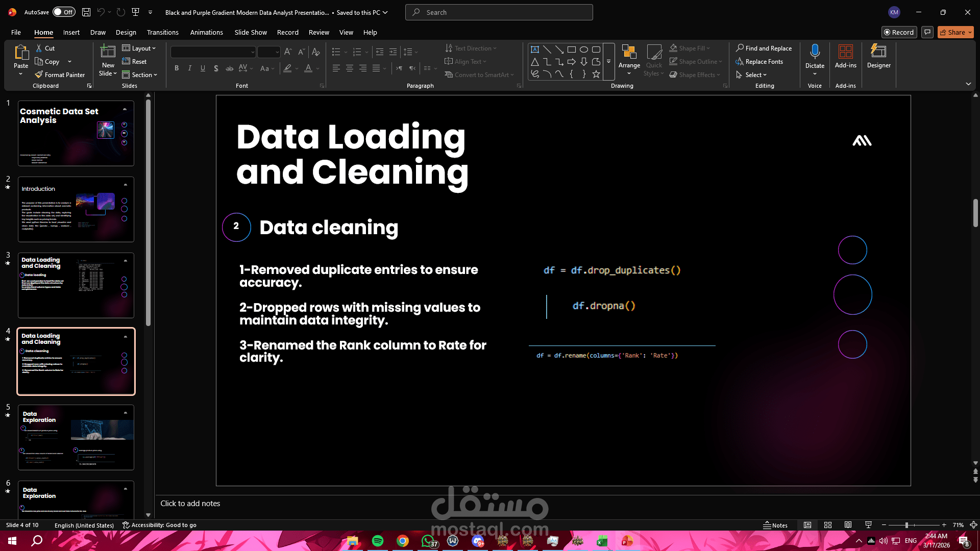This screenshot has height=551, width=980.
Task: Click the New Slide icon
Action: [x=108, y=51]
